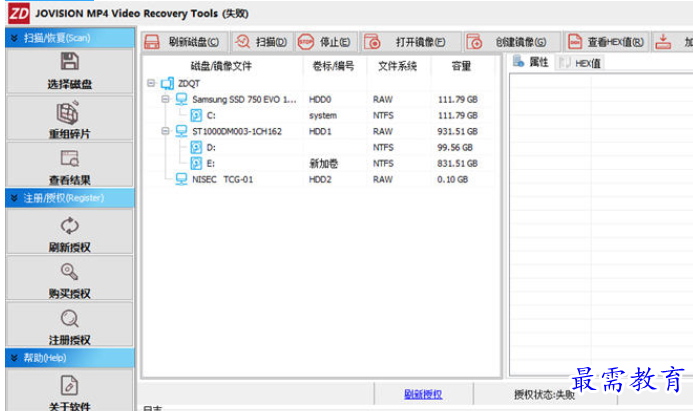Collapse the 注册/授权(Register) sidebar section
This screenshot has height=411, width=693.
(14, 198)
